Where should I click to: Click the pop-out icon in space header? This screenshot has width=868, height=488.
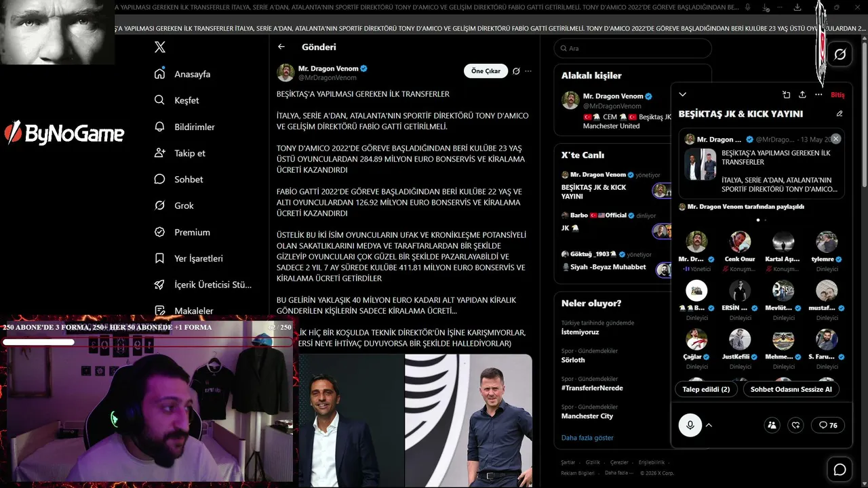click(x=786, y=95)
